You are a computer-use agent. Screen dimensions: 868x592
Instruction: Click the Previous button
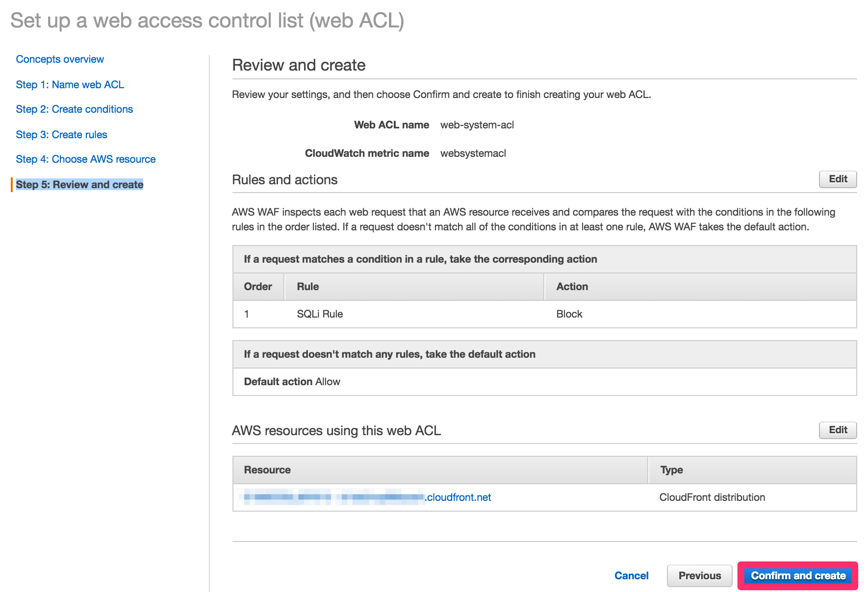[699, 575]
